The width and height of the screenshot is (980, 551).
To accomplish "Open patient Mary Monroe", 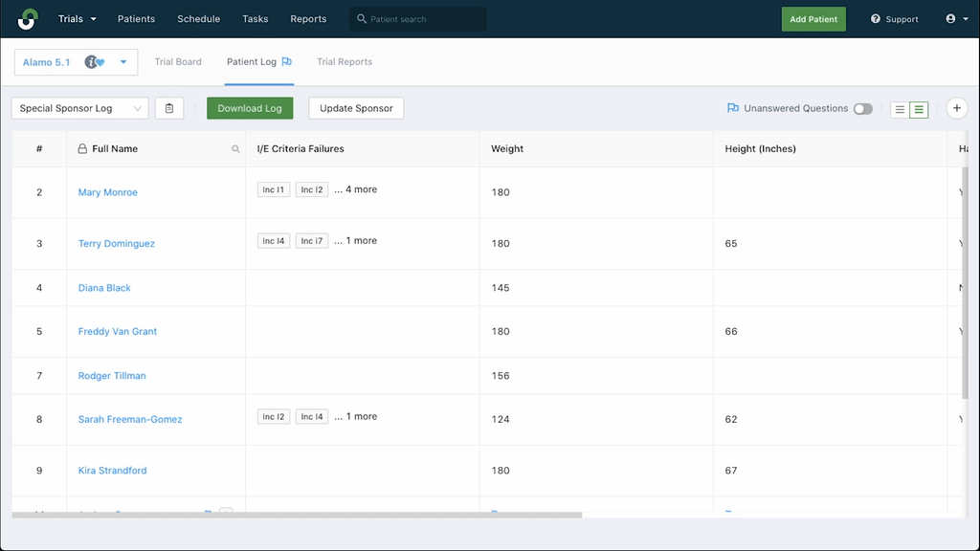I will click(x=107, y=192).
